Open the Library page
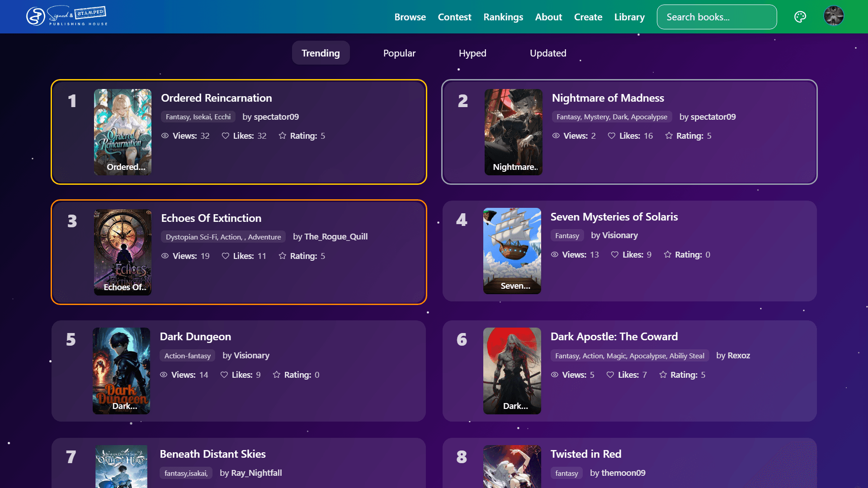Screen dimensions: 868x488 pyautogui.click(x=629, y=17)
